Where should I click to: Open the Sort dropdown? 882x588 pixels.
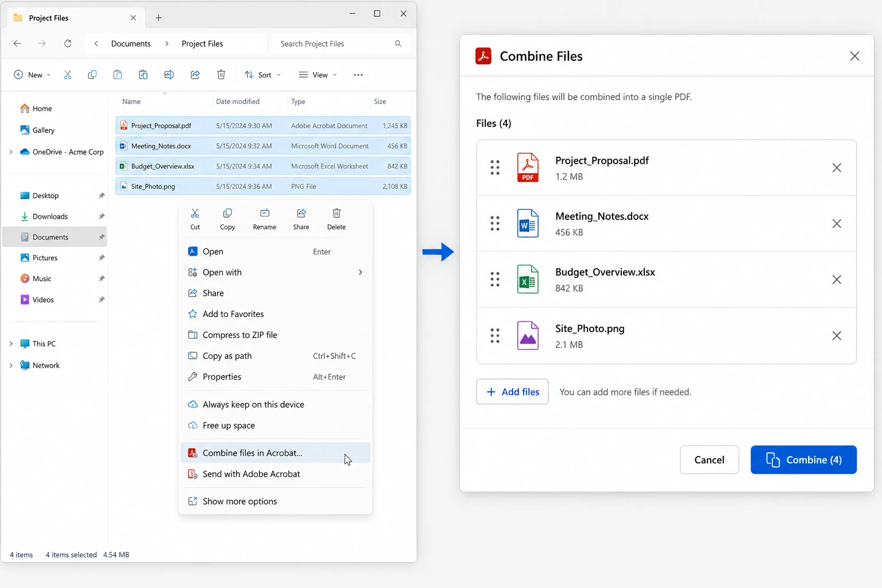tap(263, 75)
